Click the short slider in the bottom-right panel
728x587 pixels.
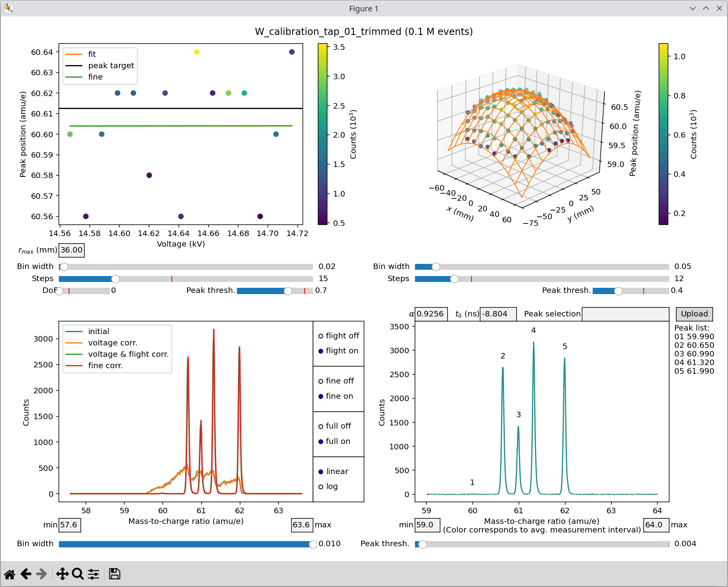tap(418, 544)
